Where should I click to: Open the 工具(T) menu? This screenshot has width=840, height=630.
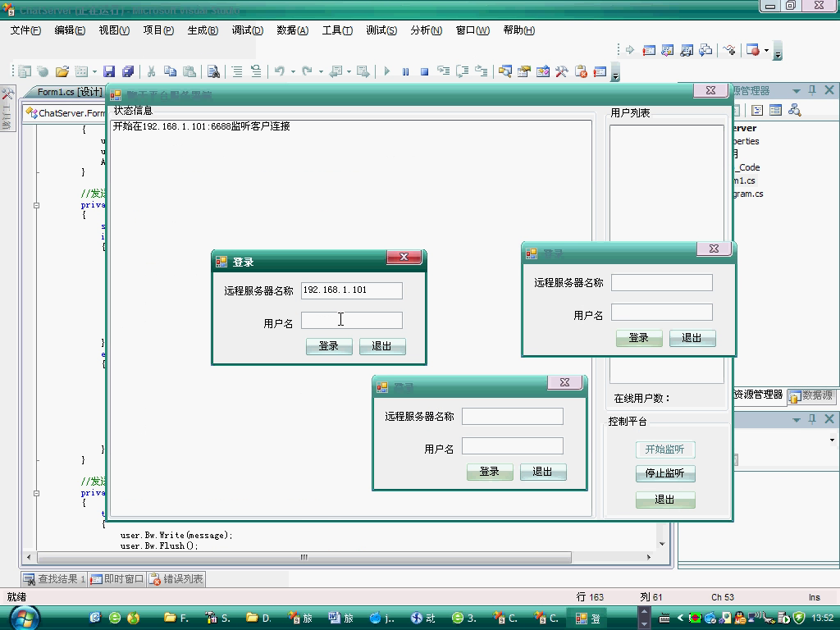tap(337, 30)
